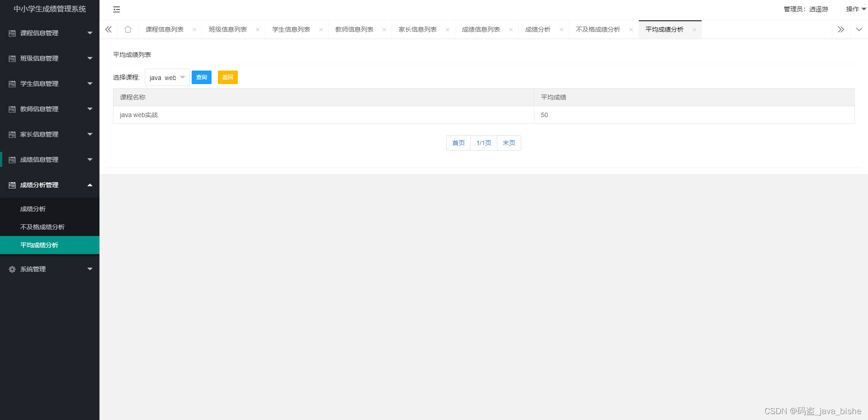Expand 班级信息管理 menu arrow

point(90,58)
